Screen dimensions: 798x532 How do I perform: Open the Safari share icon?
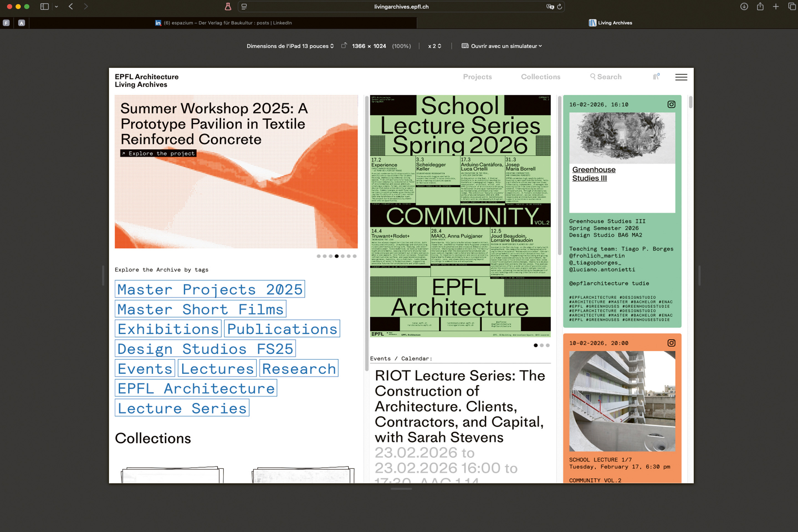760,7
